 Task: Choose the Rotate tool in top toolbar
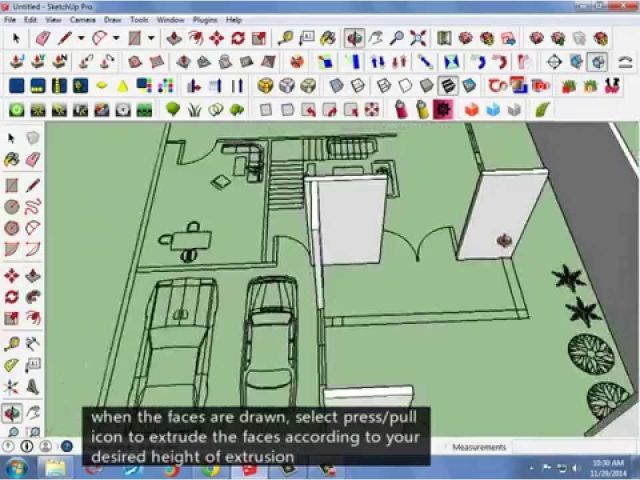(x=238, y=39)
